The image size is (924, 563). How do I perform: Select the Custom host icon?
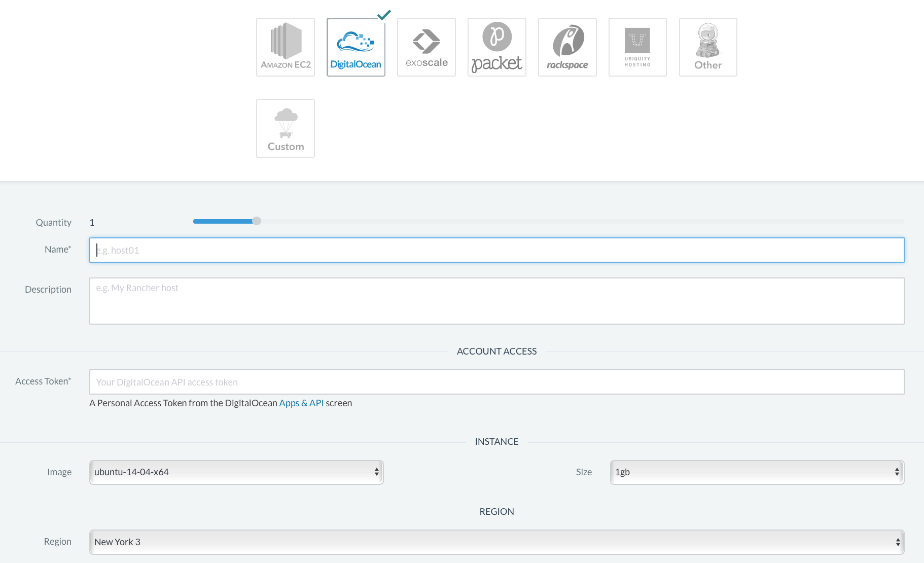coord(285,128)
